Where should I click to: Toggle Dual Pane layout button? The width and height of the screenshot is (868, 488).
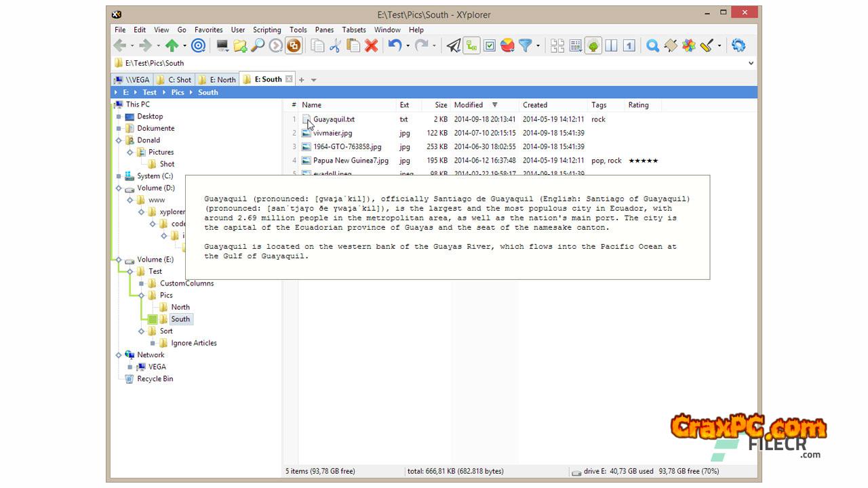coord(611,45)
